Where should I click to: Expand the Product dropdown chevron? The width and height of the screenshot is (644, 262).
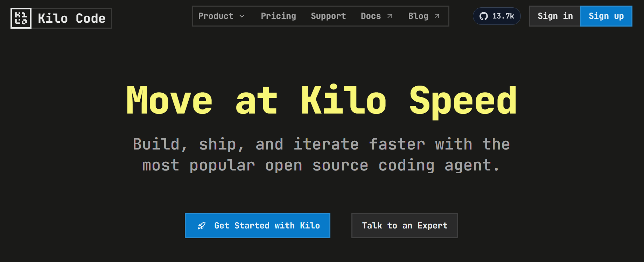pos(242,16)
